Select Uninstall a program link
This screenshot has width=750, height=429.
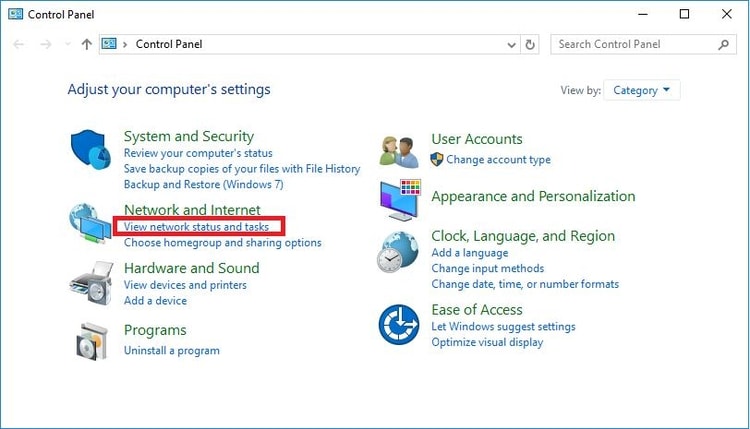[x=172, y=351]
